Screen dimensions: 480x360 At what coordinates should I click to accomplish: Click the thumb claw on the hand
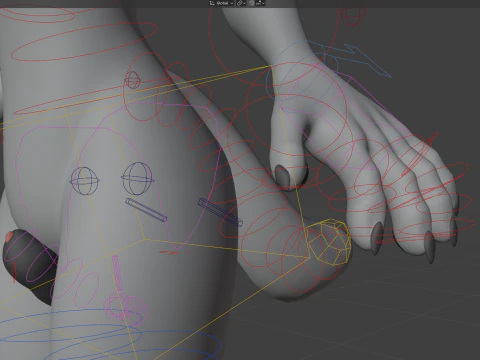coord(282,176)
